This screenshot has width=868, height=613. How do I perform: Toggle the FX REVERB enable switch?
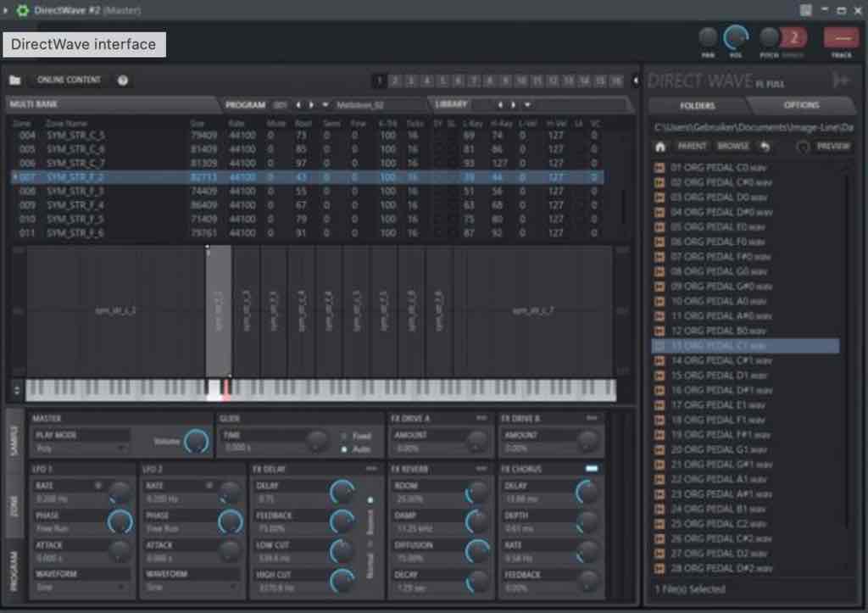[481, 469]
